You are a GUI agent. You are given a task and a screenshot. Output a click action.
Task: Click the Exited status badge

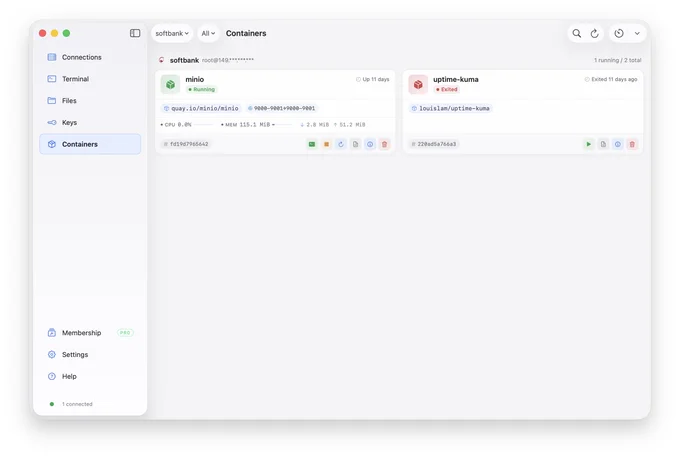pos(447,89)
